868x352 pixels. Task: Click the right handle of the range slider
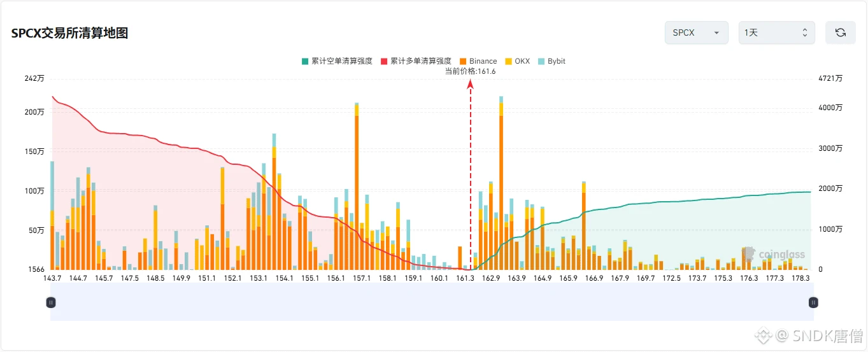pos(813,302)
